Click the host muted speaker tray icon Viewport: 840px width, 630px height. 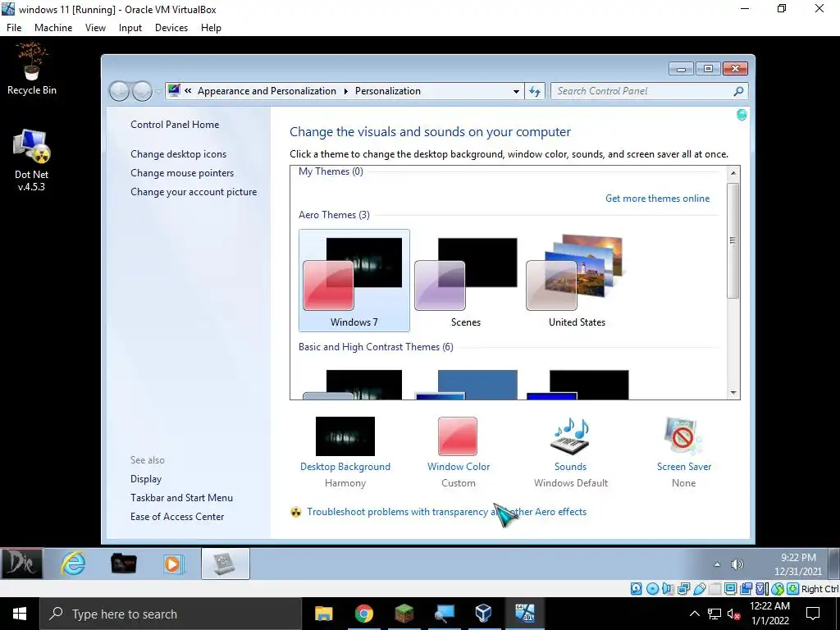[733, 614]
